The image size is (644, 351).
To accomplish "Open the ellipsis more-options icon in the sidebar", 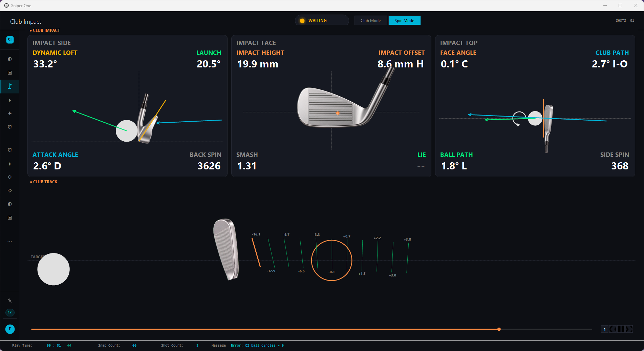I will coord(10,241).
